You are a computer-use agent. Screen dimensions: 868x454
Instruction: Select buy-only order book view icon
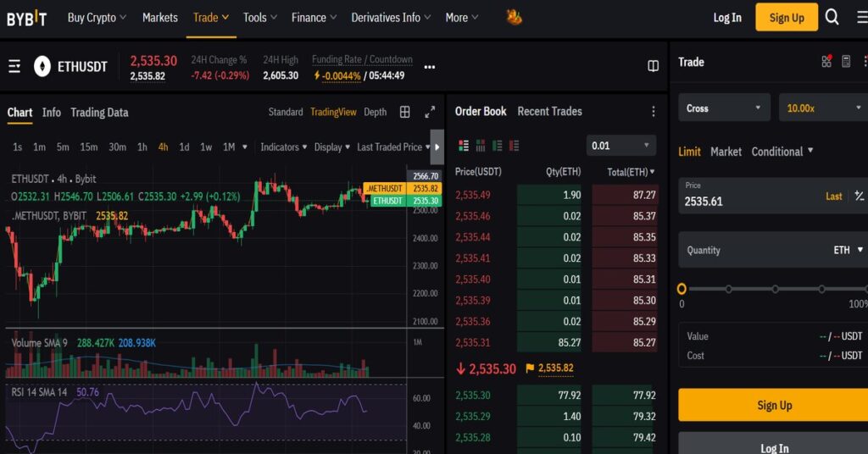tap(497, 146)
